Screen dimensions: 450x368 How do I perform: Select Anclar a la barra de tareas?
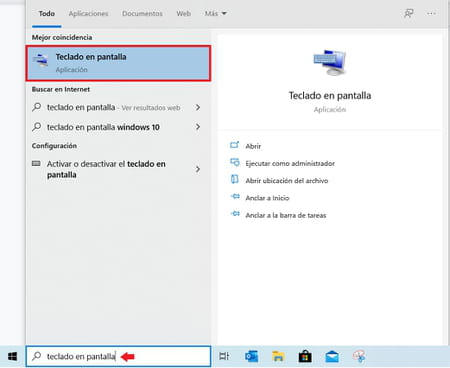tap(286, 215)
